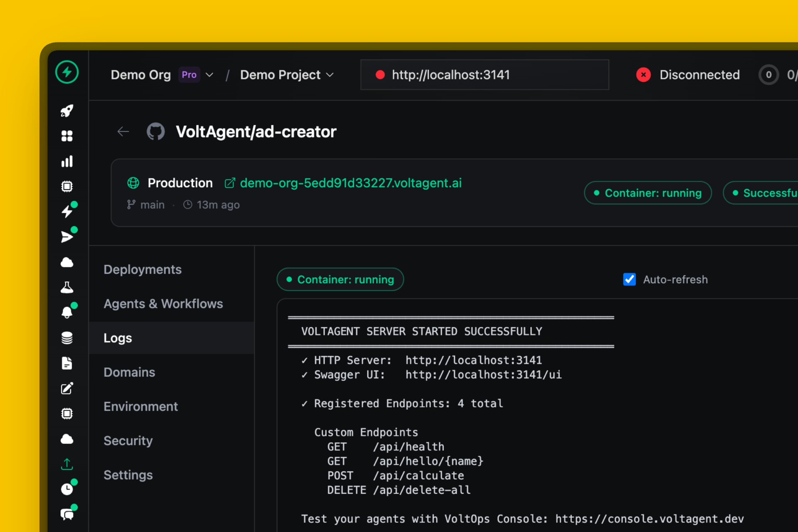Open the Domains section
798x532 pixels.
[x=129, y=372]
